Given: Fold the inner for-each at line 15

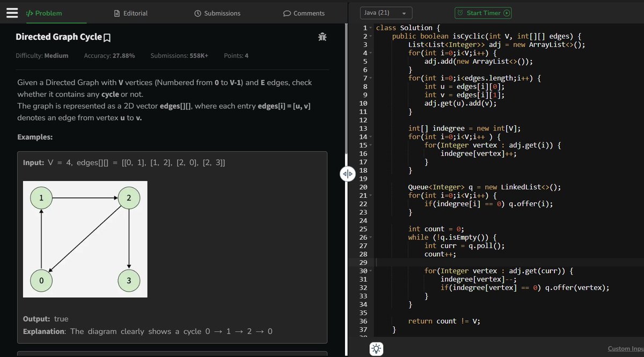Looking at the screenshot, I should [x=370, y=145].
